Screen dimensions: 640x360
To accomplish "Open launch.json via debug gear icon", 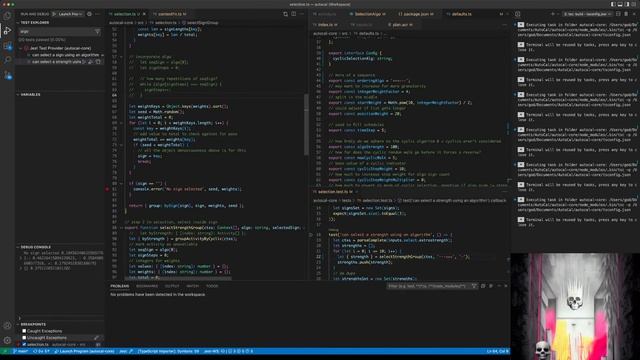I will click(x=89, y=14).
